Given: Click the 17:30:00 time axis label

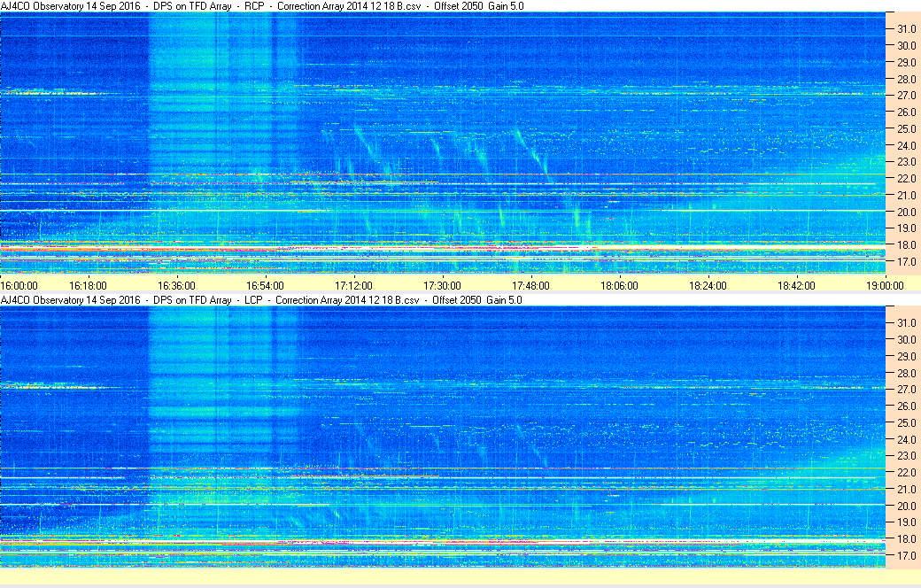Looking at the screenshot, I should pos(442,286).
